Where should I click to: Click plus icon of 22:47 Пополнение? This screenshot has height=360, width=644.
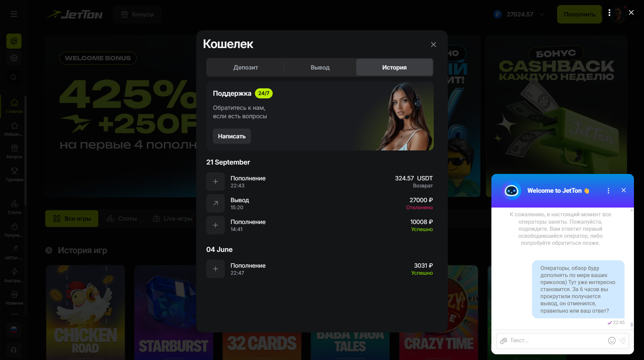tap(215, 269)
